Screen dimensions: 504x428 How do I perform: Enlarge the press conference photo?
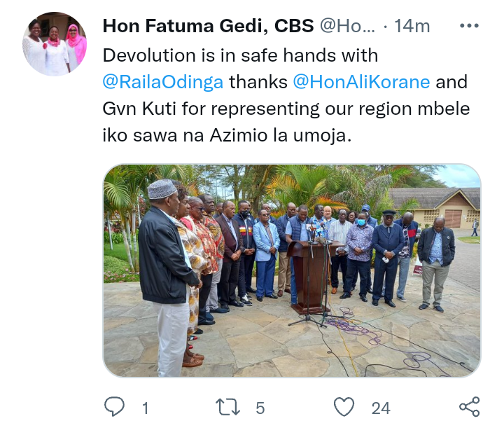point(292,271)
